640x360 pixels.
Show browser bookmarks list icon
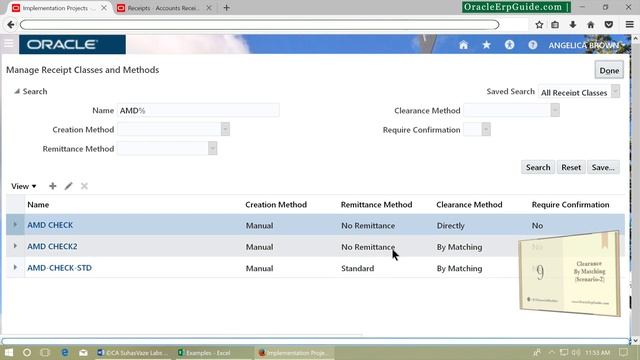pos(555,24)
